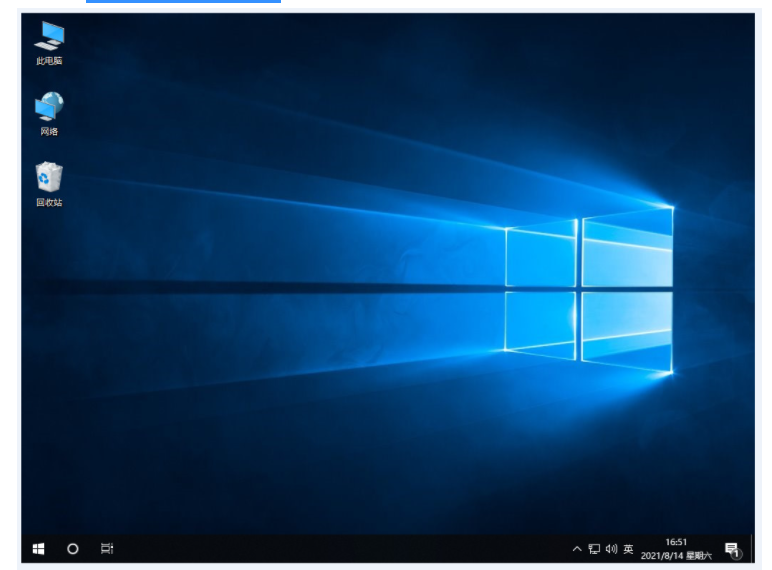Screen dimensions: 772x570
Task: Open the 此电脑 (This PC) desktop icon
Action: [x=49, y=36]
